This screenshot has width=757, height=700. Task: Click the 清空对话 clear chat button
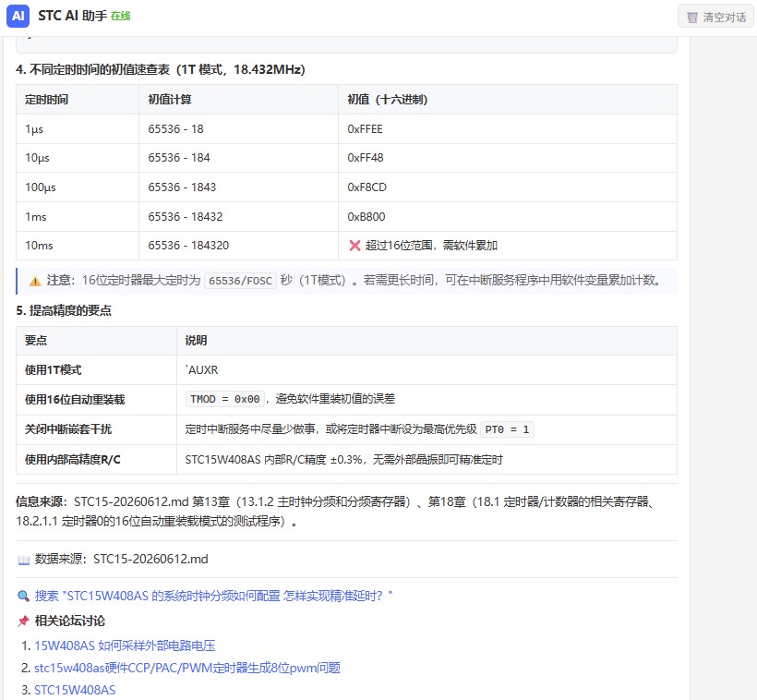[716, 18]
